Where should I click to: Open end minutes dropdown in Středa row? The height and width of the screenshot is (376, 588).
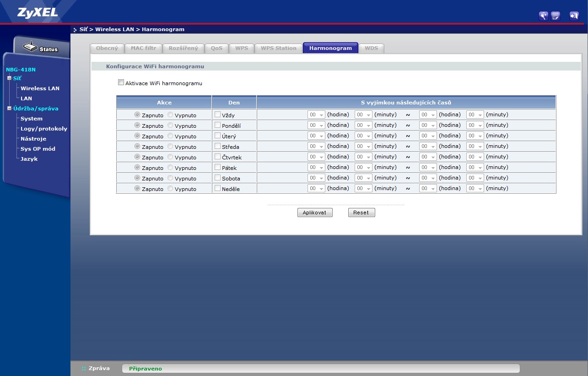point(475,147)
